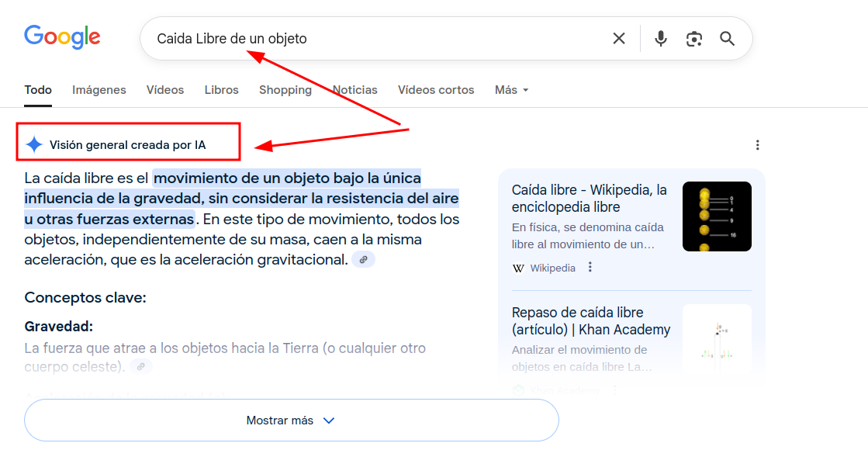Clear the search query with the X icon
Screen dimensions: 868x450
619,38
